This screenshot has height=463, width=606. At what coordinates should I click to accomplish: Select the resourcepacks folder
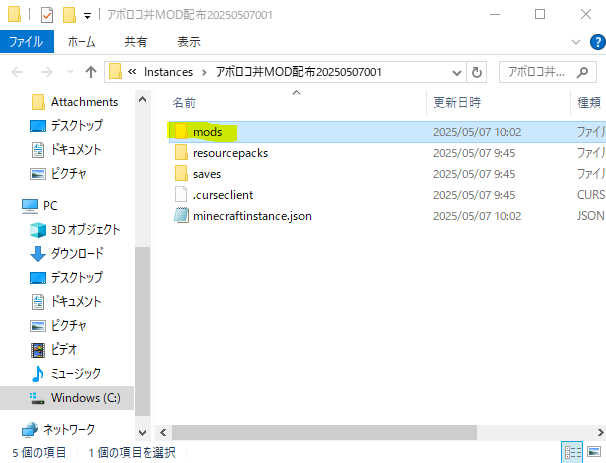[387, 153]
